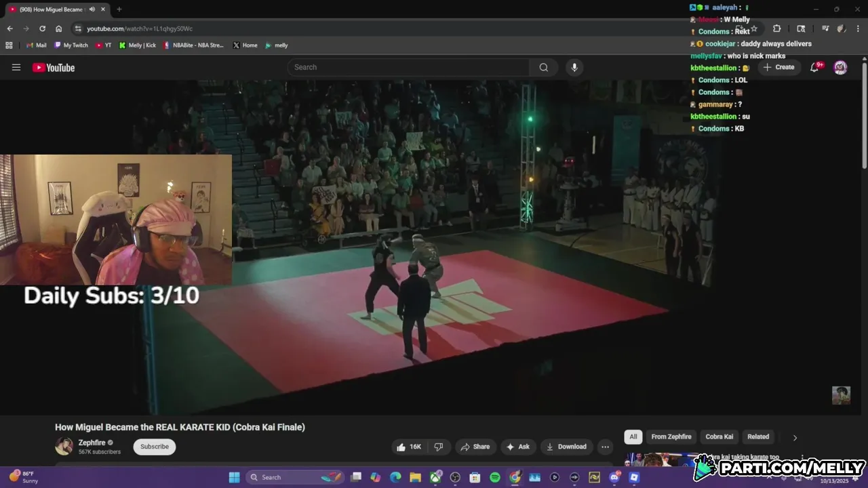Select the All filter chip

[633, 436]
